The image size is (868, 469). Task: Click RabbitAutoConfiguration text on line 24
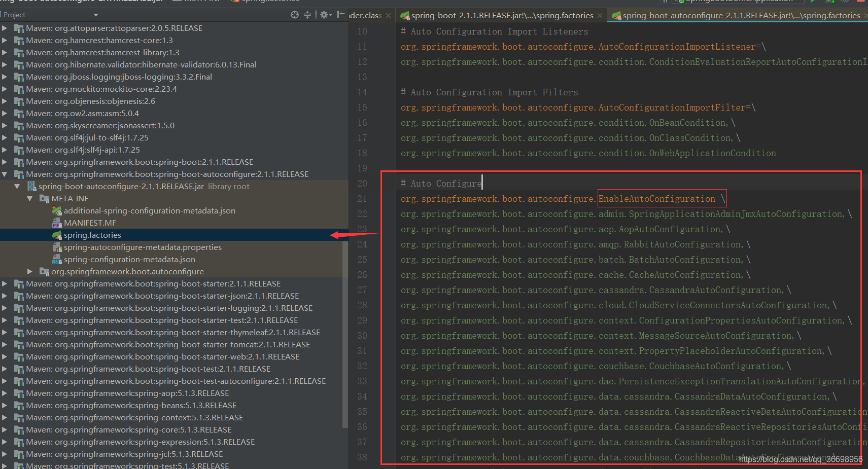(x=683, y=244)
